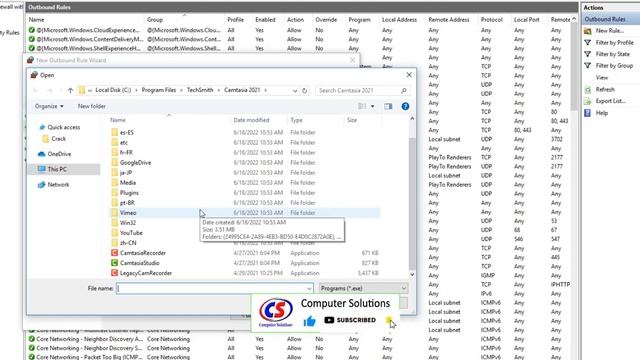Click scroll down arrow of file list
The width and height of the screenshot is (640, 360).
pyautogui.click(x=412, y=274)
